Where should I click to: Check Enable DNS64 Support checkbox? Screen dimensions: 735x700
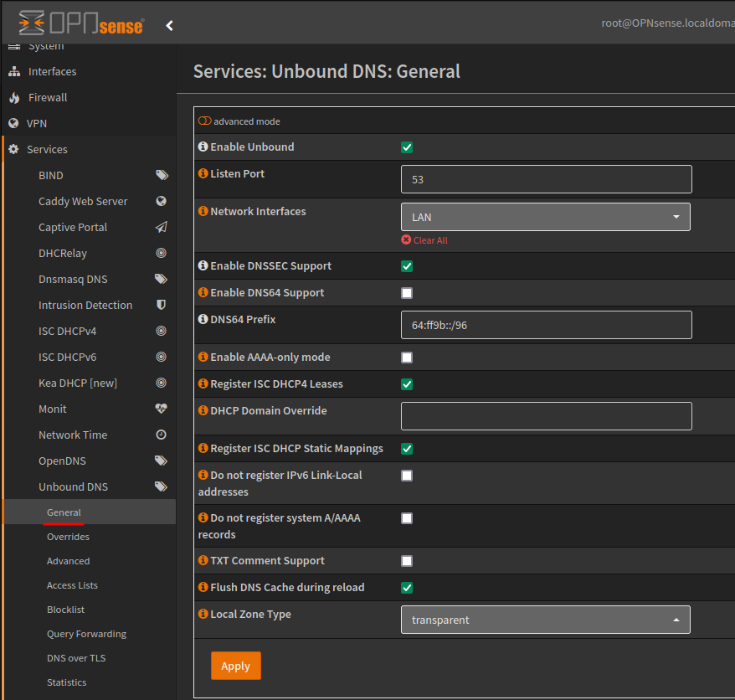pos(407,294)
